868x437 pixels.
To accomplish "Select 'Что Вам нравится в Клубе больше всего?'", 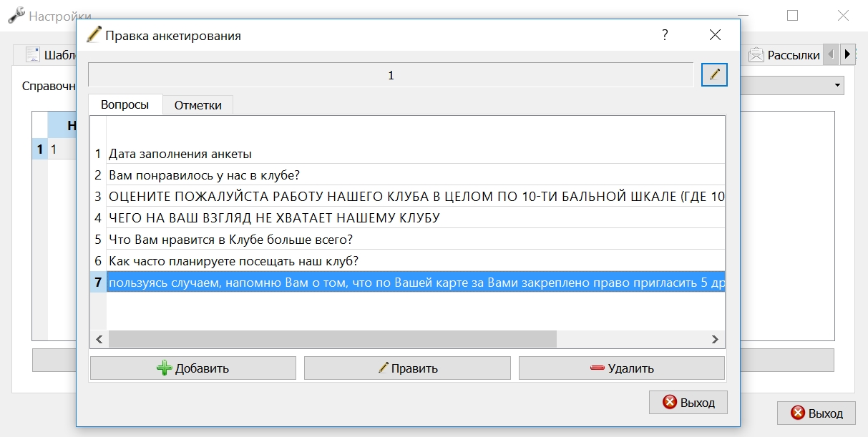I will pos(416,239).
